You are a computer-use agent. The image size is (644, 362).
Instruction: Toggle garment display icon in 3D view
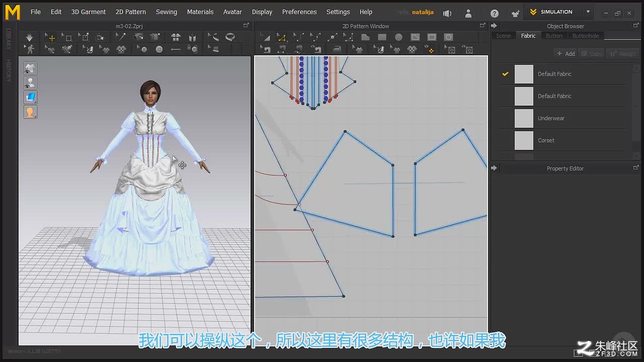pos(30,68)
